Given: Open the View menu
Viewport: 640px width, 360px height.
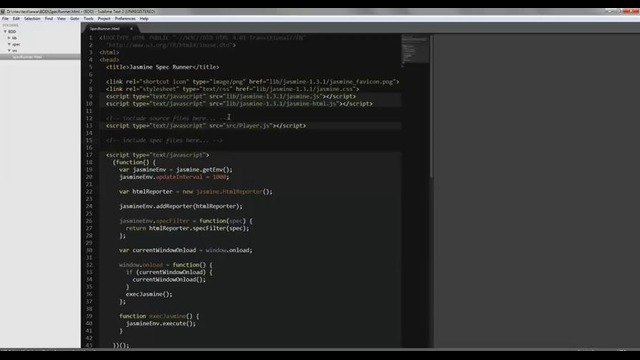Looking at the screenshot, I should 61,19.
